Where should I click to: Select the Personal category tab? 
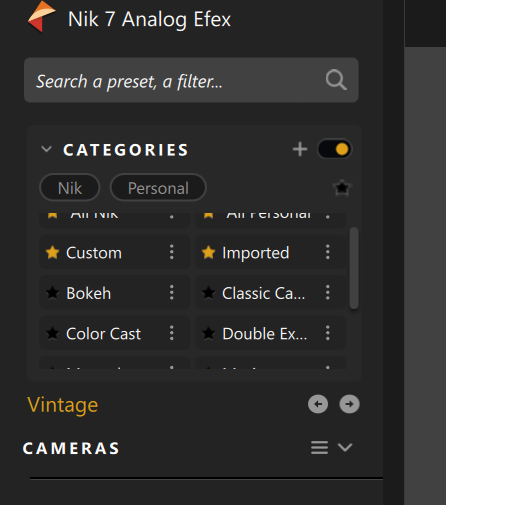coord(158,188)
